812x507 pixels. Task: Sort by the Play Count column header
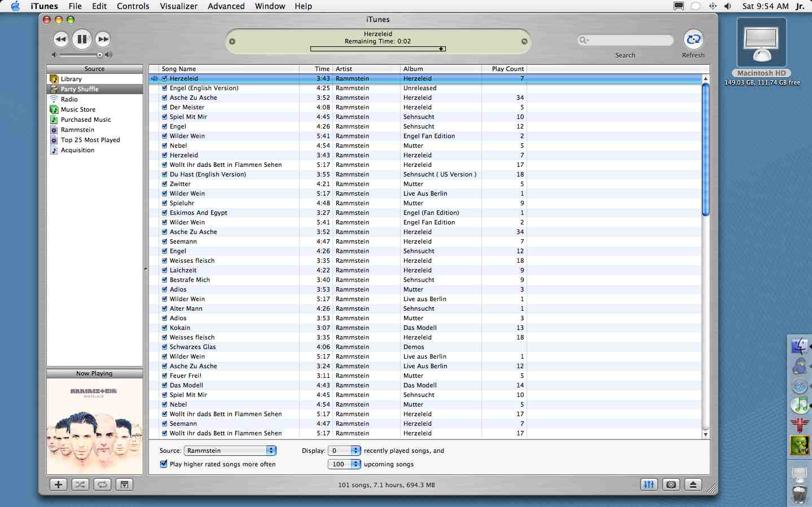click(x=504, y=69)
